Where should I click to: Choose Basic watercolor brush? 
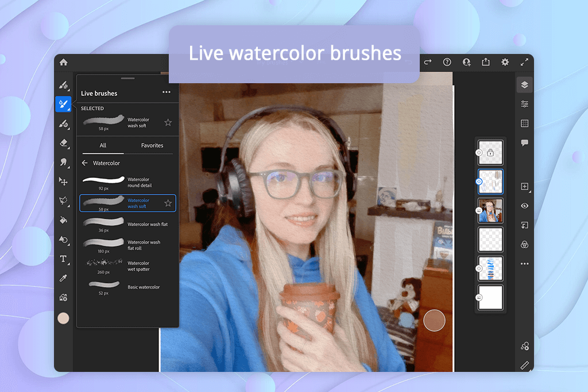pyautogui.click(x=127, y=288)
